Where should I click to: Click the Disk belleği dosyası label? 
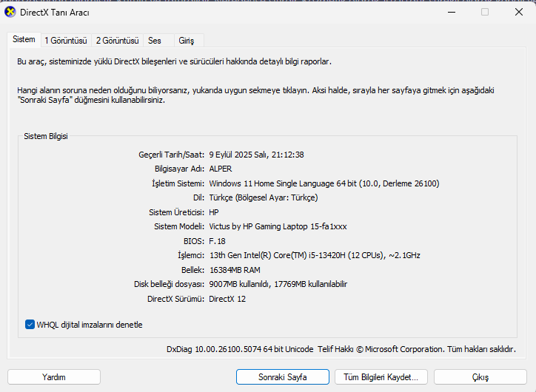point(170,284)
